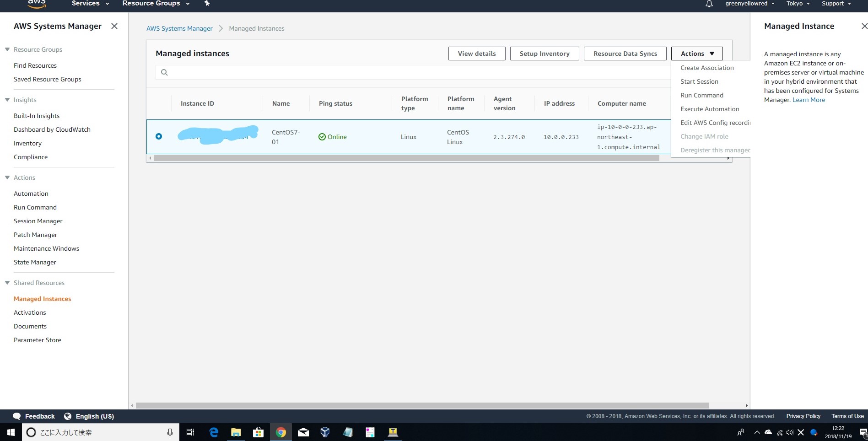The width and height of the screenshot is (868, 441).
Task: Select the CentOS7-01 instance radio button
Action: (x=159, y=136)
